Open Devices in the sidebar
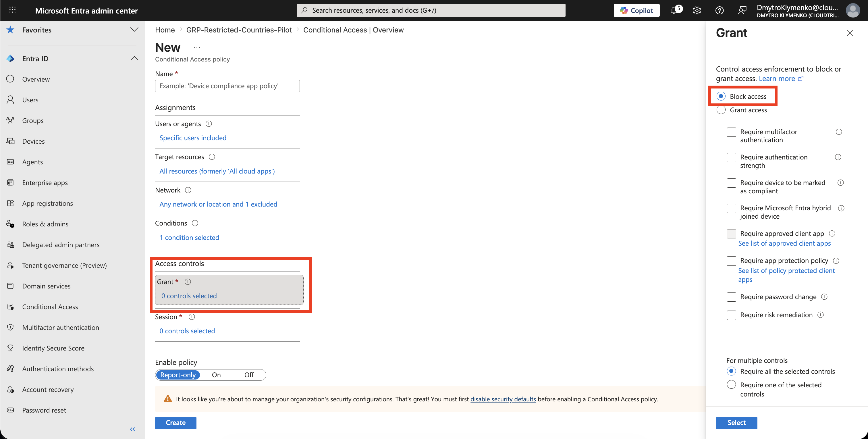Viewport: 868px width, 439px height. pyautogui.click(x=33, y=141)
